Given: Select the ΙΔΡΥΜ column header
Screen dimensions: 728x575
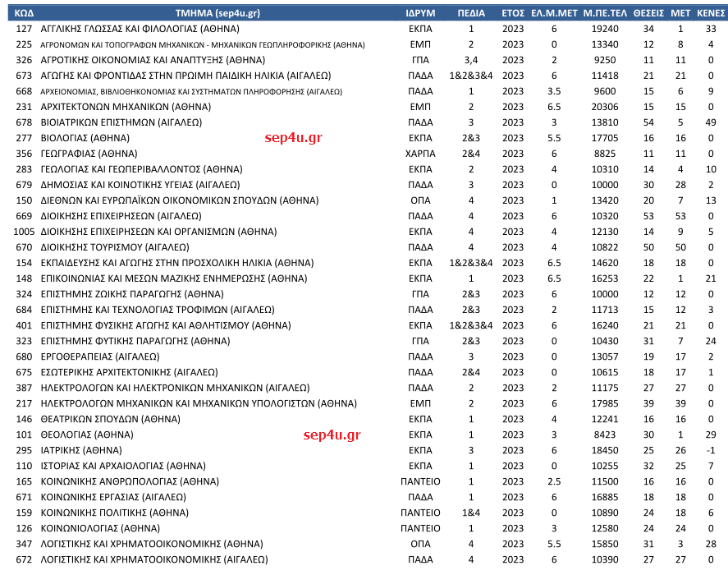Looking at the screenshot, I should [x=420, y=14].
